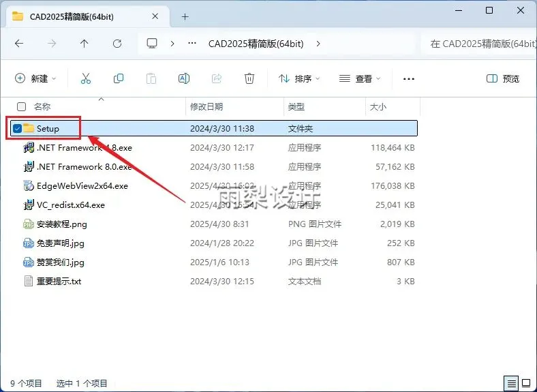Click the .NET Framework 4.8.exe icon
The height and width of the screenshot is (392, 537).
coord(29,148)
